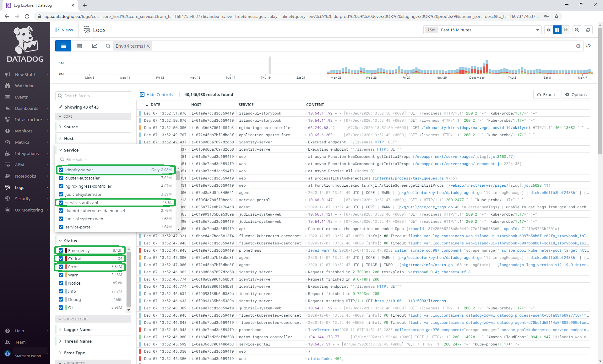Toggle Emergency status checkbox
Viewport: 603px width, 364px height.
61,250
